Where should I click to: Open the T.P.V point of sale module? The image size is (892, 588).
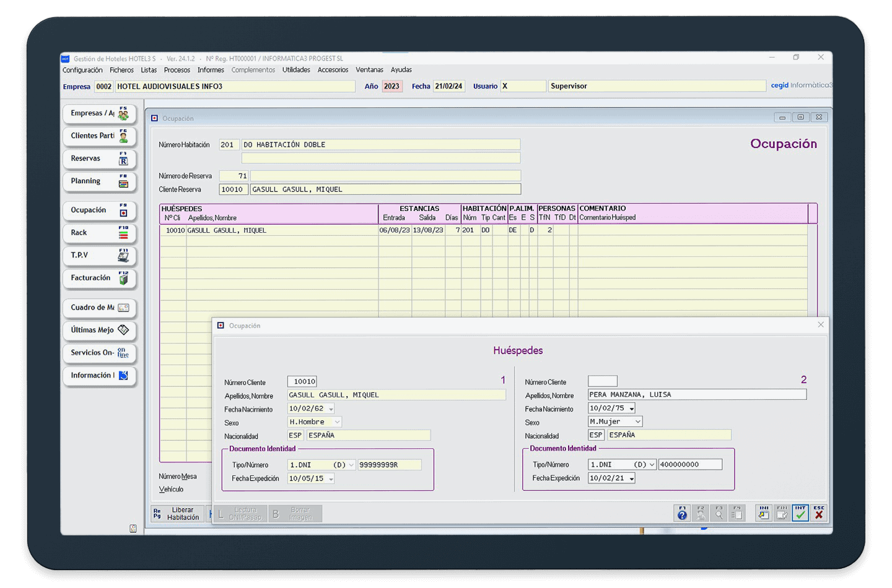(x=99, y=256)
